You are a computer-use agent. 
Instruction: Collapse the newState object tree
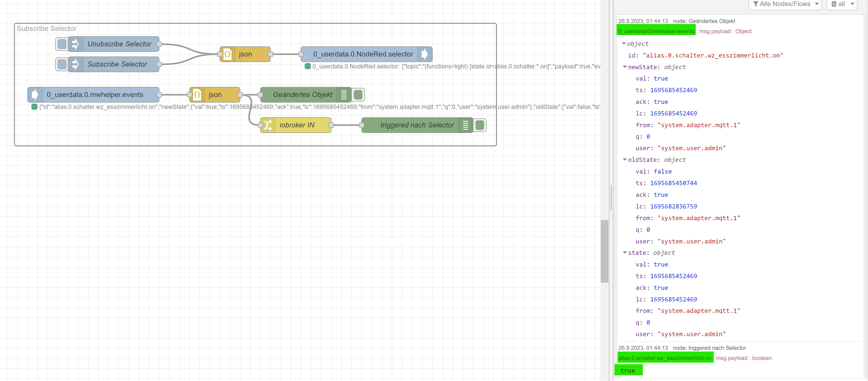tap(625, 67)
